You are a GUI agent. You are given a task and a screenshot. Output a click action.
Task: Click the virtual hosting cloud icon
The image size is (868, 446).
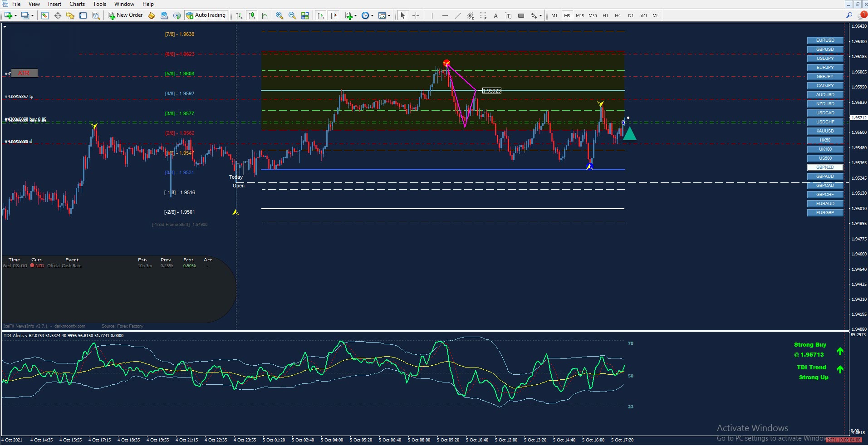(164, 15)
